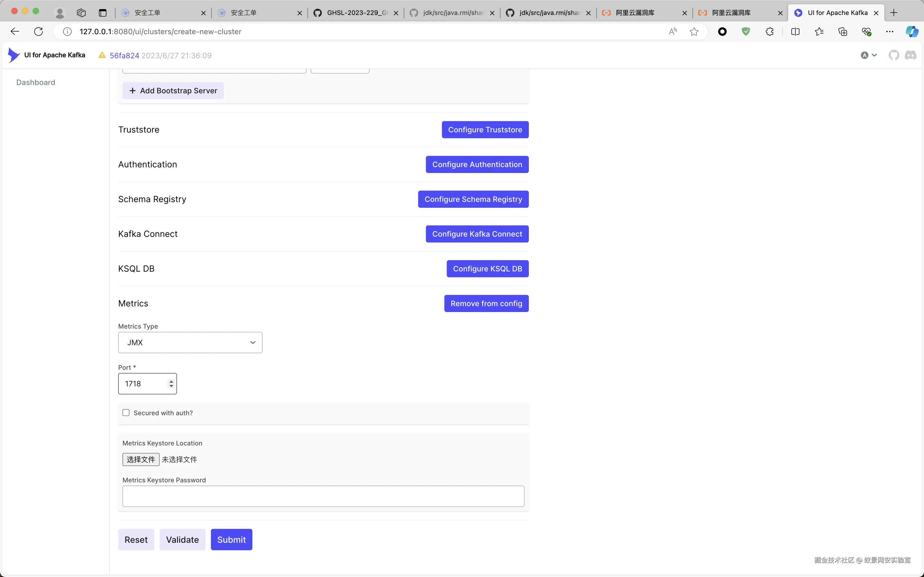Select Dashboard in the sidebar
Viewport: 924px width, 577px height.
point(36,82)
